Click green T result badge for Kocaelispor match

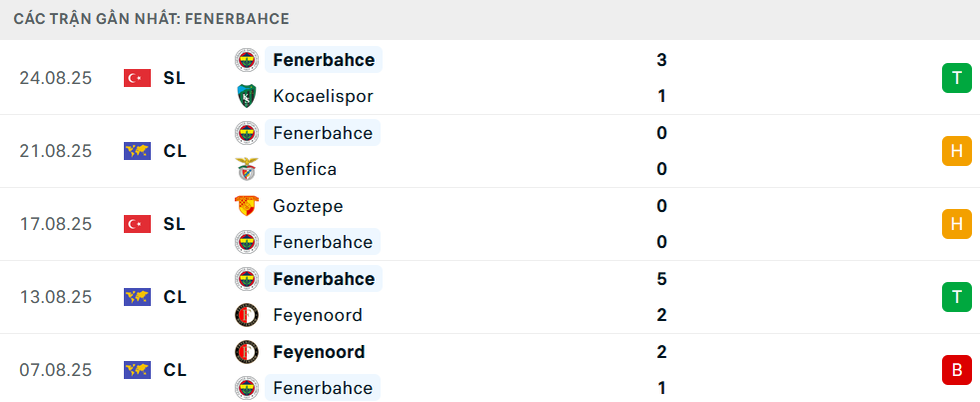pyautogui.click(x=956, y=78)
